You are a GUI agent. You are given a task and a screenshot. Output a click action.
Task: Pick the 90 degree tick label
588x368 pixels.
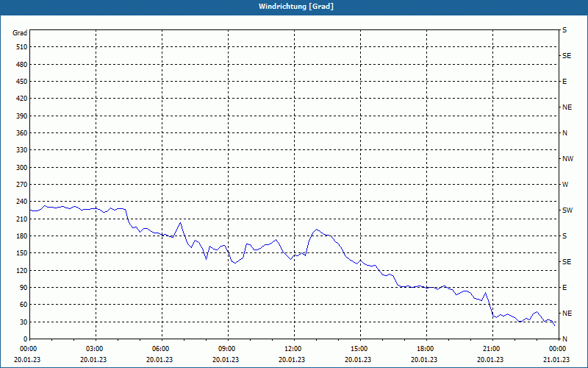24,287
